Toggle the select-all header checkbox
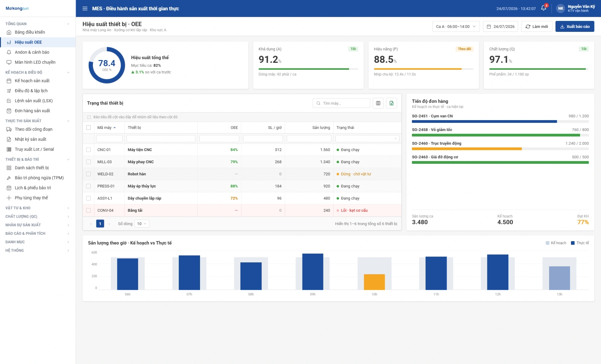The width and height of the screenshot is (601, 364). tap(89, 128)
